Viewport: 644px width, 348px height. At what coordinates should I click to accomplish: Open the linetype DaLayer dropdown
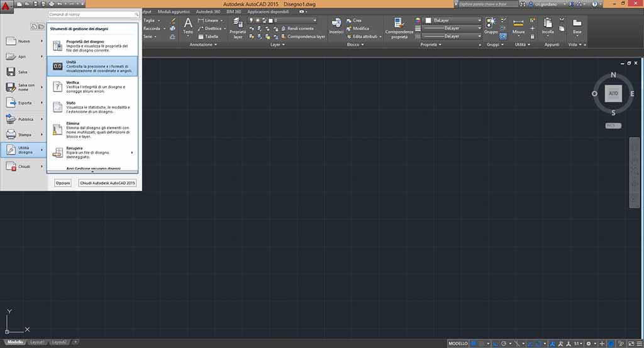453,36
